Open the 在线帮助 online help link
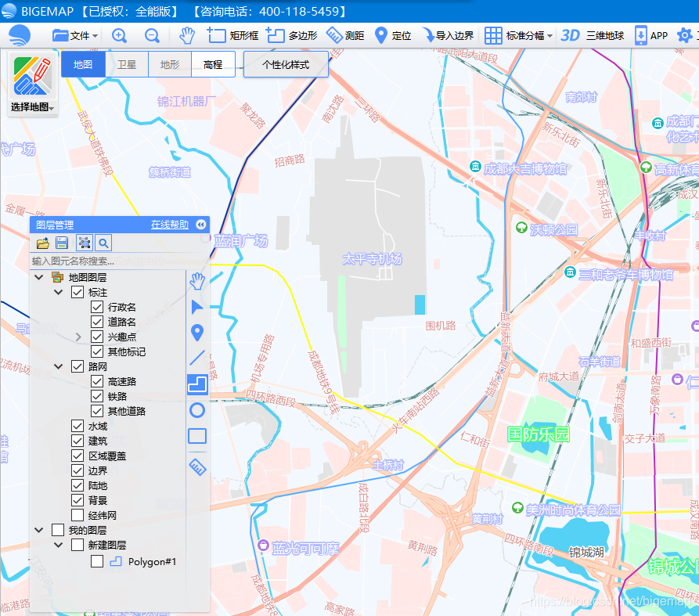This screenshot has height=616, width=699. point(169,225)
